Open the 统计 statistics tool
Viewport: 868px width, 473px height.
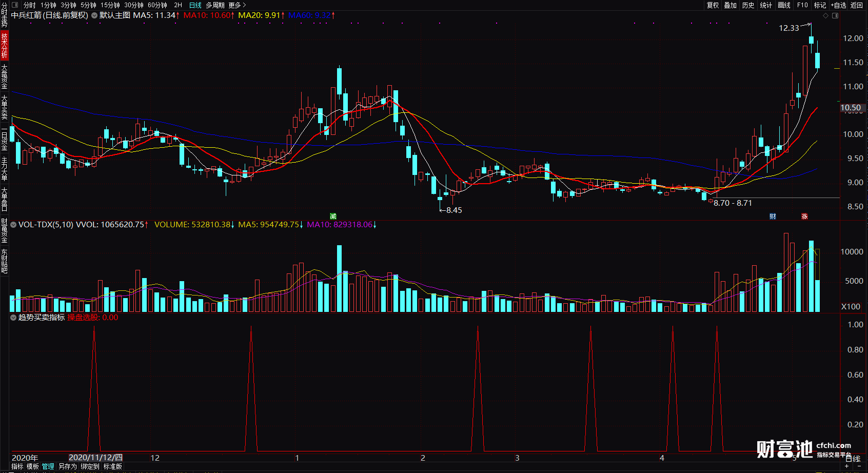(x=766, y=5)
